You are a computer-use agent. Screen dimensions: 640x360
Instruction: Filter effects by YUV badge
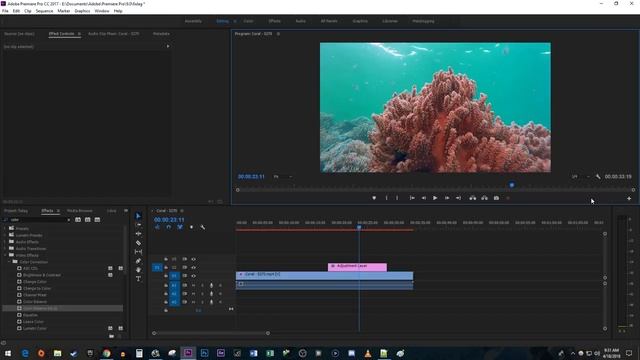click(97, 220)
